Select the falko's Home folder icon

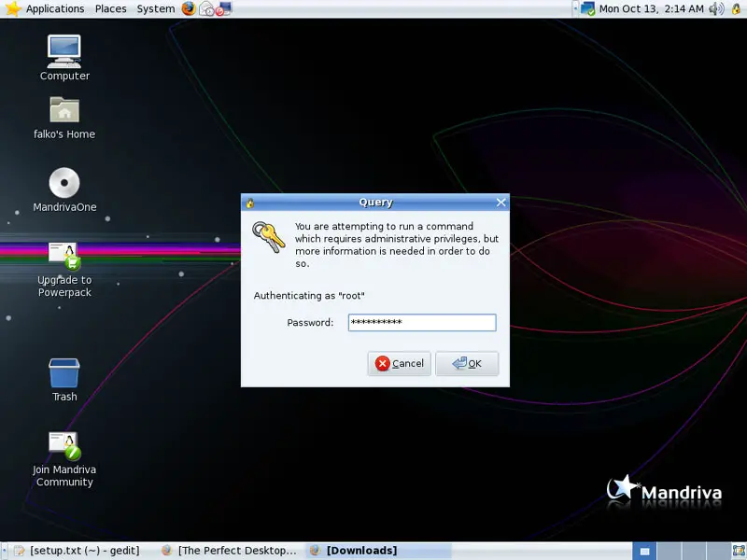64,119
